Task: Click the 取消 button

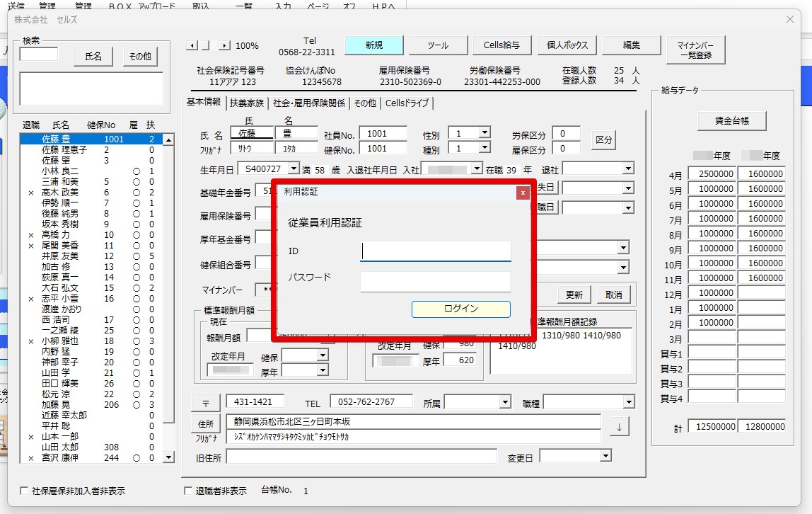Action: pos(614,295)
